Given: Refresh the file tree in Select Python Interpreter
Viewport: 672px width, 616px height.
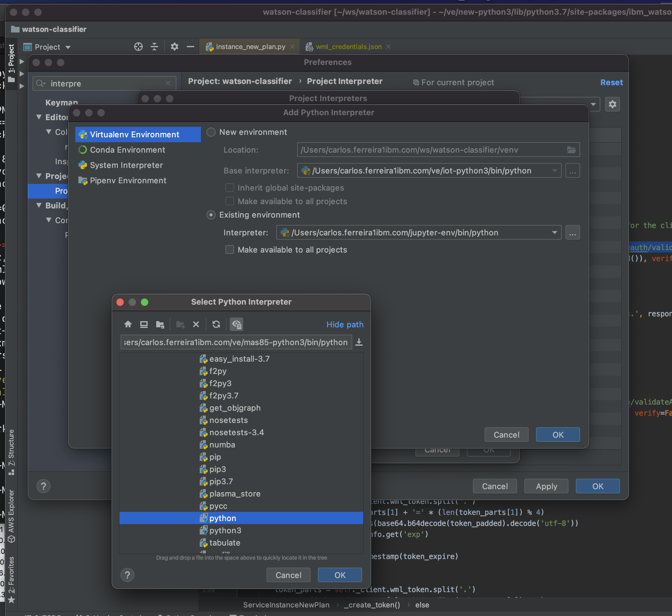Looking at the screenshot, I should coord(216,324).
